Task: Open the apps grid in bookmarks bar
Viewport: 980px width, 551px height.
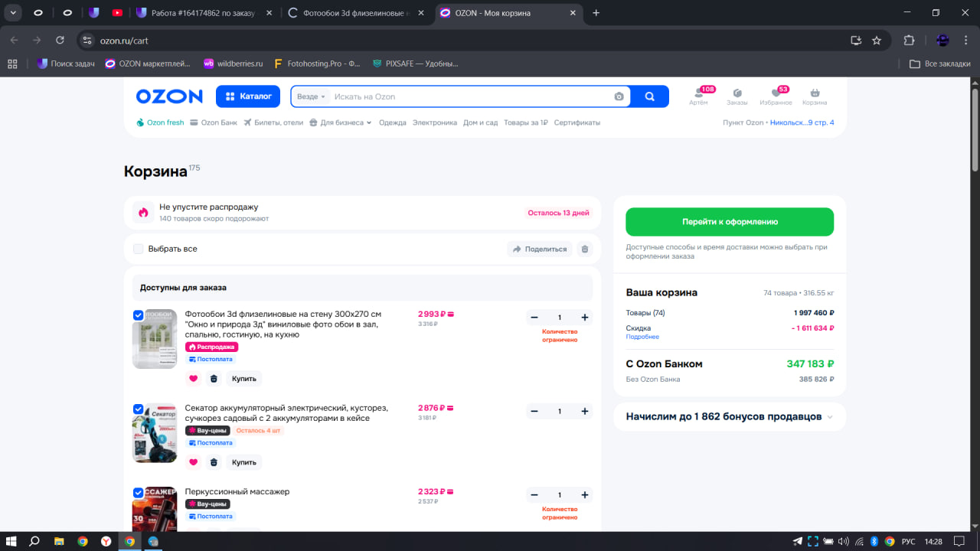Action: click(x=12, y=64)
